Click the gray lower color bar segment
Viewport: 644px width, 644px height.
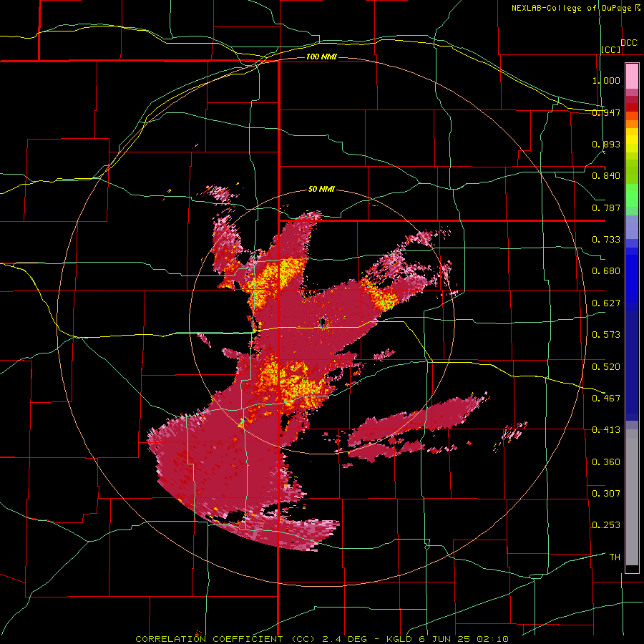coord(632,497)
